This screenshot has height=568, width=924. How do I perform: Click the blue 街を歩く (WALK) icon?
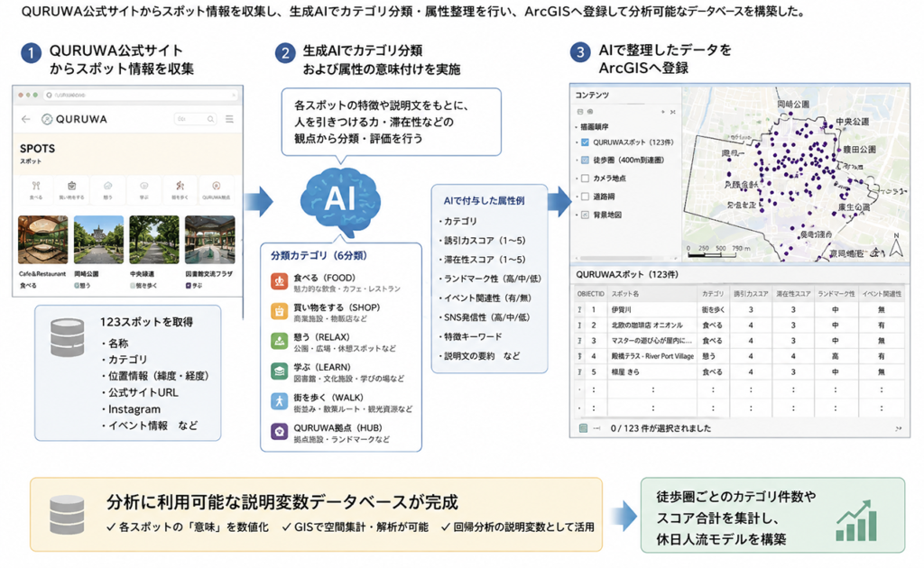(x=280, y=401)
